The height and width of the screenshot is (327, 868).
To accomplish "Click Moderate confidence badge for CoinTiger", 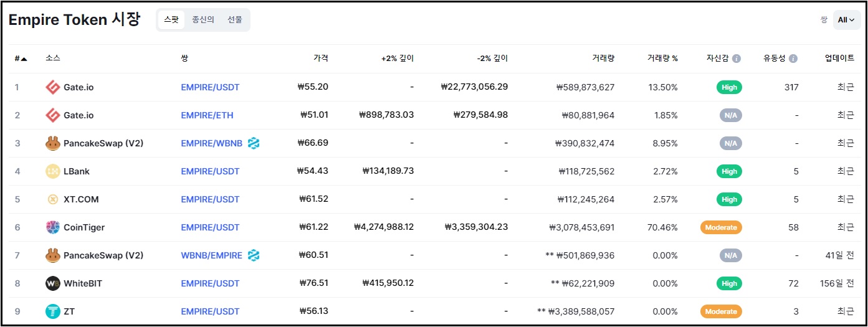I will click(x=720, y=227).
